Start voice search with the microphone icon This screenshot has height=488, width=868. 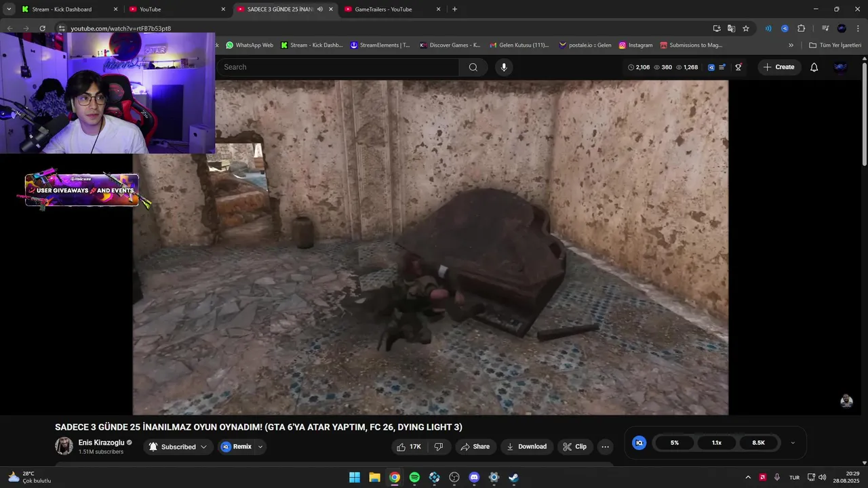(503, 67)
